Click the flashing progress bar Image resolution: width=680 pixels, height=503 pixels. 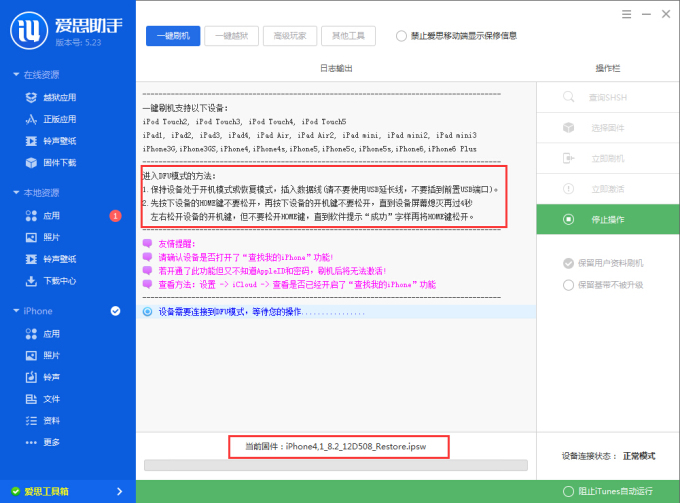335,465
